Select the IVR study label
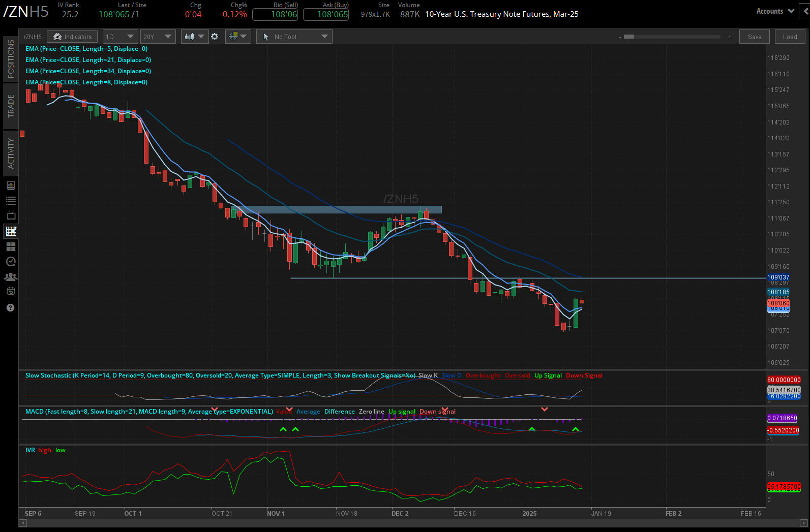810x532 pixels. pos(30,450)
